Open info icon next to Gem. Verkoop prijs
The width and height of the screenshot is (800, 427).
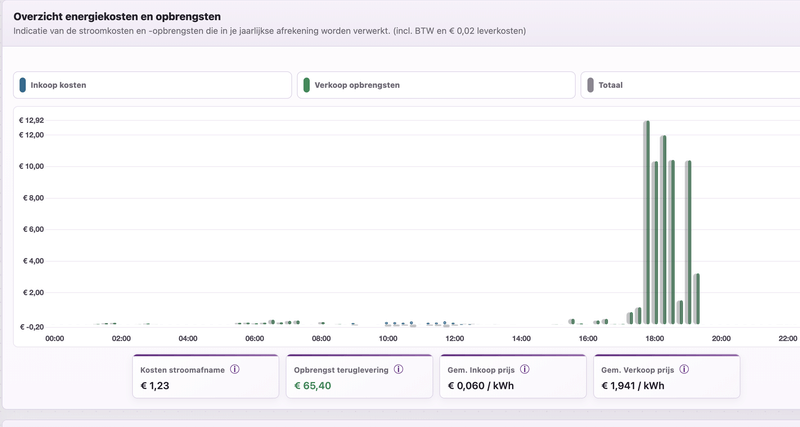(x=684, y=369)
